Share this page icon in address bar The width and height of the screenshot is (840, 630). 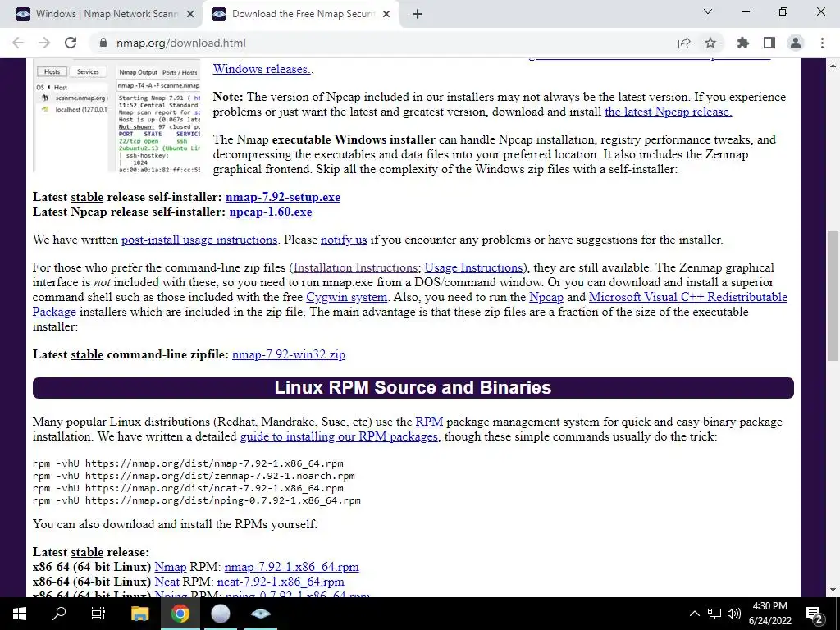683,43
